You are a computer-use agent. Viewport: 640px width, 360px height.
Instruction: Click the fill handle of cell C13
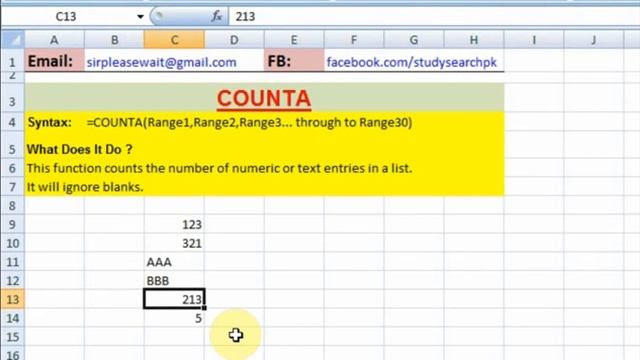coord(204,308)
